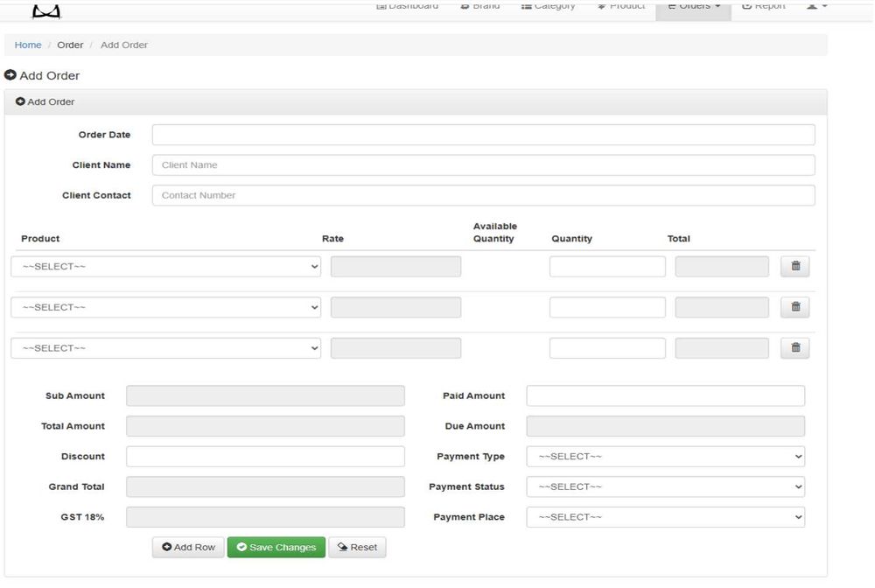Screen dimensions: 875x588
Task: Click the 'Payment Status' label
Action: (466, 486)
